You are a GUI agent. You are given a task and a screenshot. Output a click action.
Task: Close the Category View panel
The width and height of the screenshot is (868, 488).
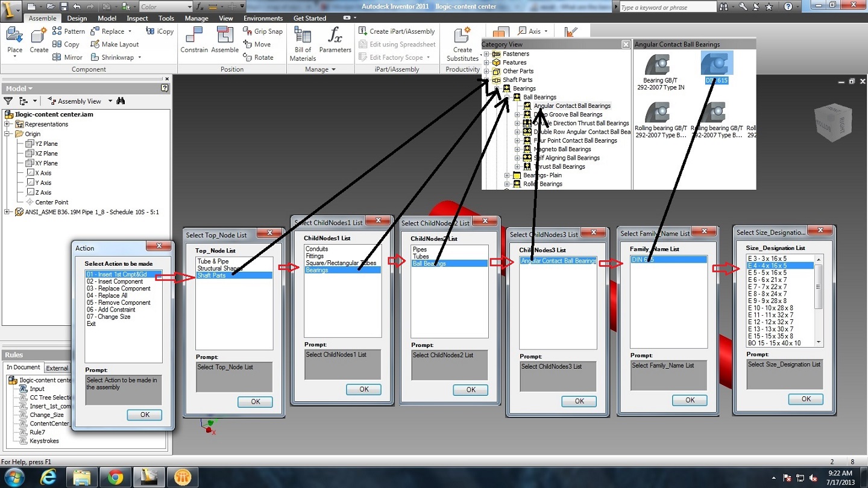coord(626,45)
